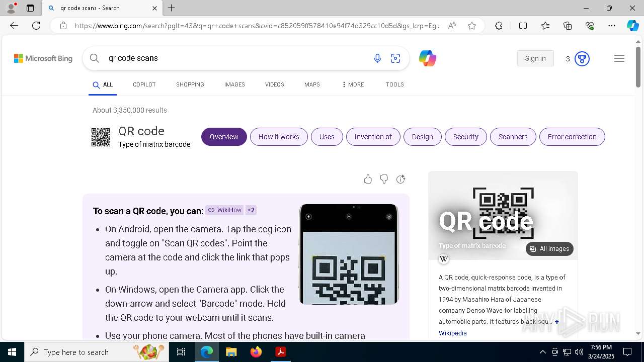
Task: Expand the QR code description plus
Action: [x=556, y=322]
